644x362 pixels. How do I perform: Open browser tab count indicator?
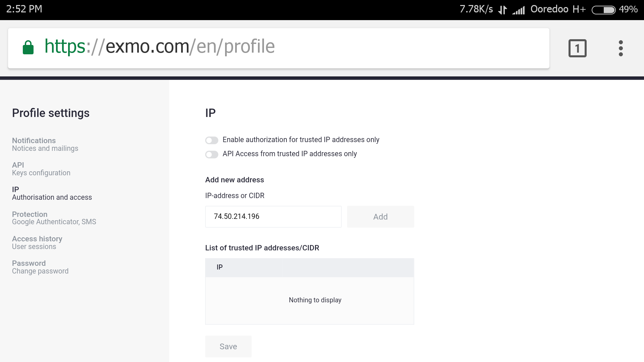577,48
